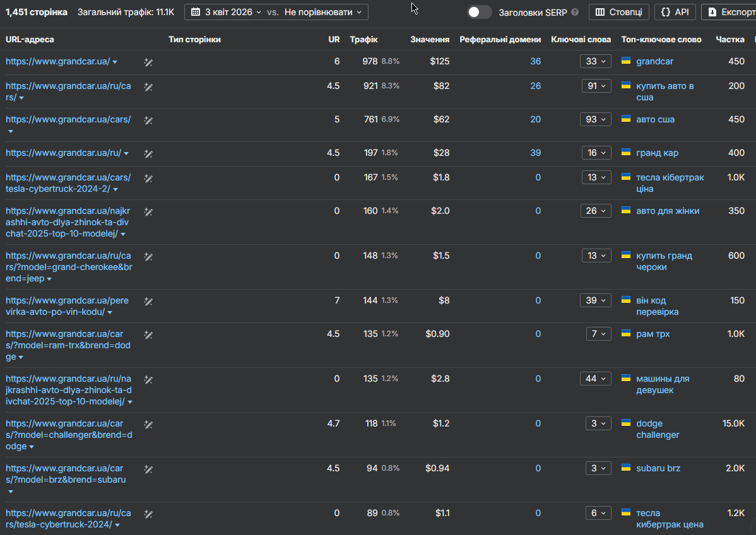Click the Стовпці columns button
Screen dimensions: 756x535
coord(618,12)
